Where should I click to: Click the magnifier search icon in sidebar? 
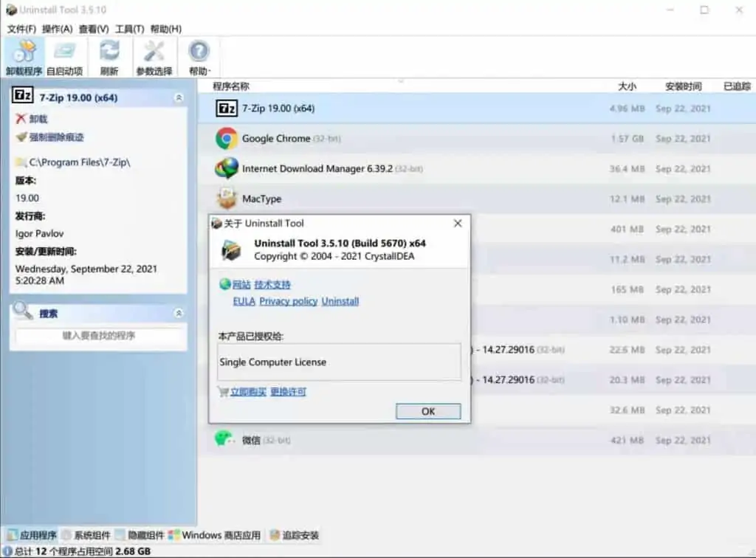click(x=22, y=310)
